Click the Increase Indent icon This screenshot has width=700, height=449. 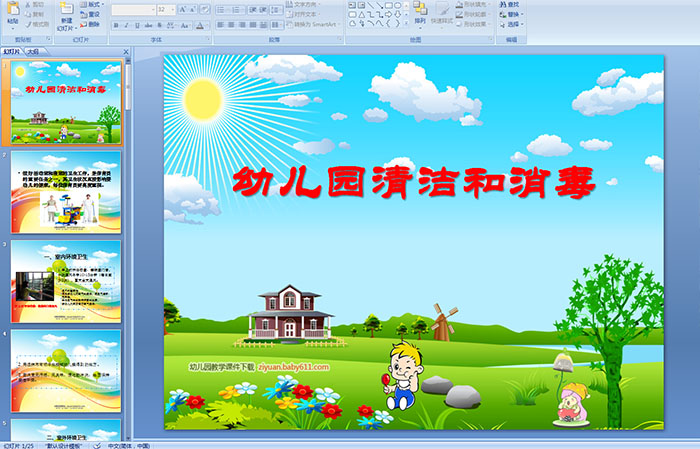[x=264, y=9]
